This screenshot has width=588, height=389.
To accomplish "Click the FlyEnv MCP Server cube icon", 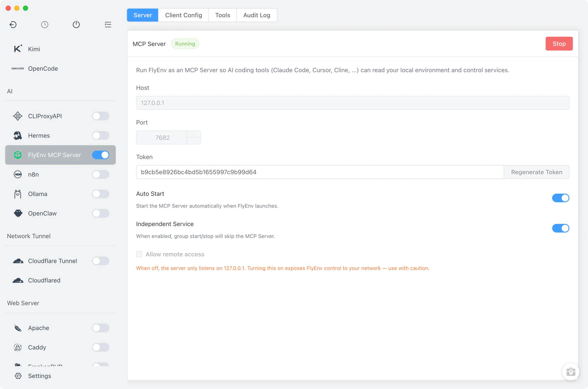I will [x=18, y=155].
